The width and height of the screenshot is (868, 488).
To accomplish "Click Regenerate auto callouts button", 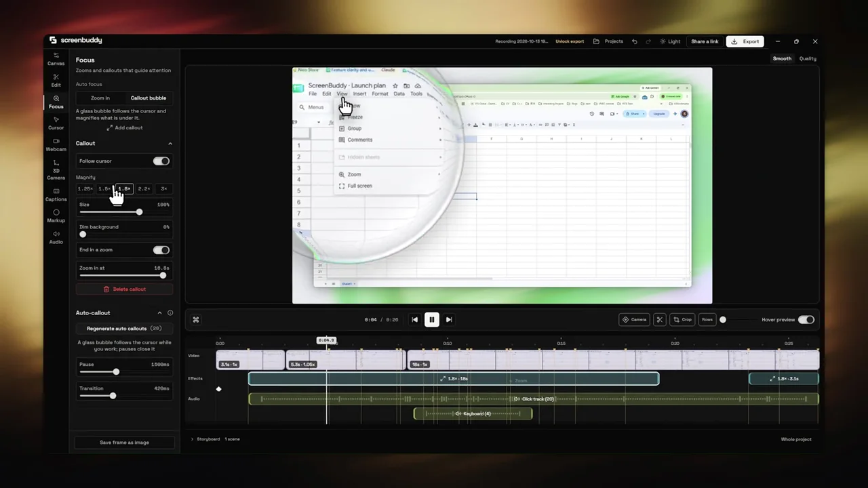I will point(123,329).
